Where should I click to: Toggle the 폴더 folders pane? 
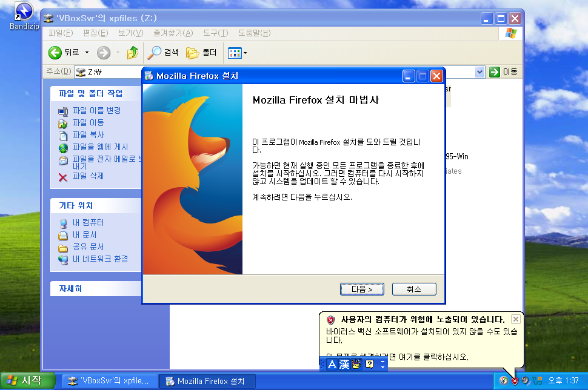(x=201, y=53)
